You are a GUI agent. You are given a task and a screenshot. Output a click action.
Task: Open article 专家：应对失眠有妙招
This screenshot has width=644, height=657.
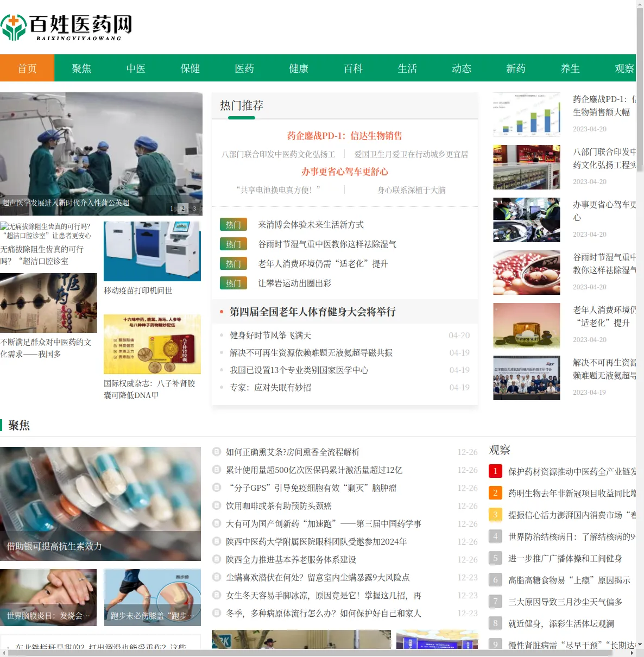270,388
